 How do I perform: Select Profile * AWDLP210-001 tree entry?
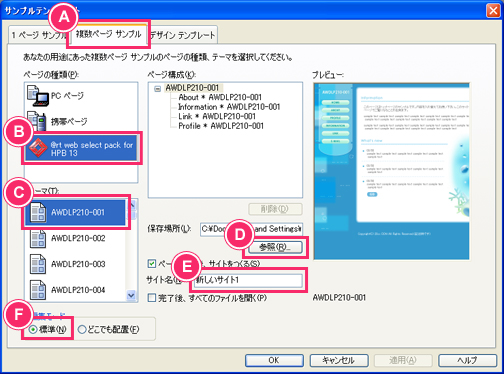tap(221, 126)
